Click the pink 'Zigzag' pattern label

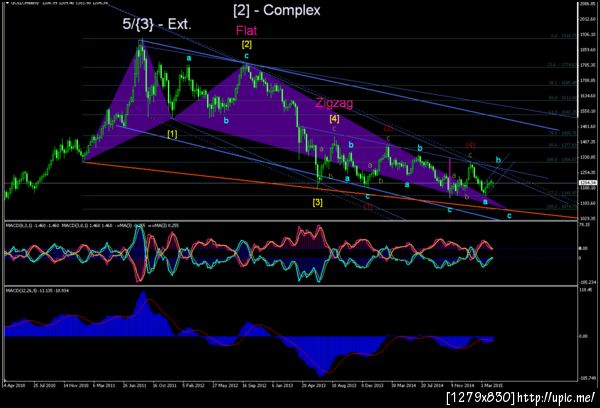click(x=334, y=103)
